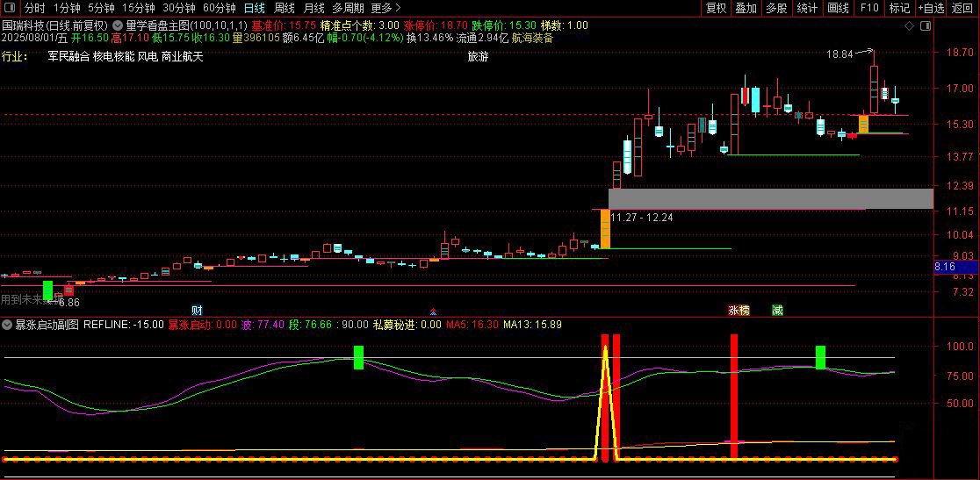Open F10 company info
The height and width of the screenshot is (480, 980).
tap(868, 8)
